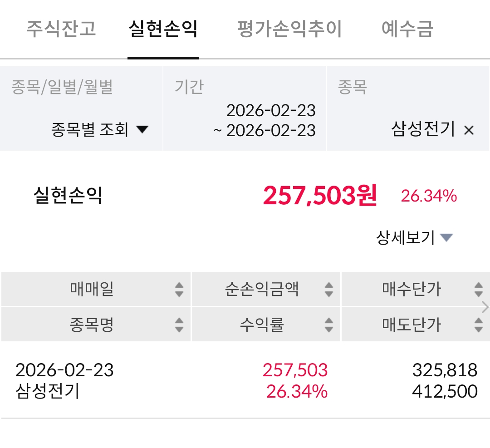Open the 주식잔고 tab
490x448 pixels.
click(x=61, y=29)
